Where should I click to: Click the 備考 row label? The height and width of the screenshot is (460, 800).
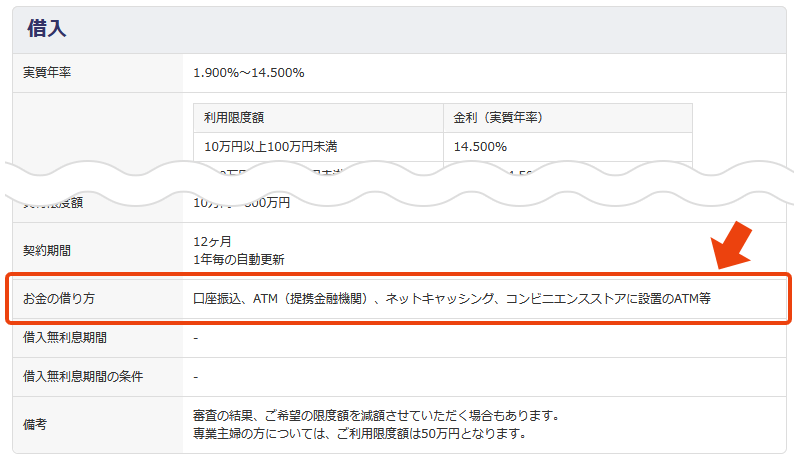click(x=35, y=424)
